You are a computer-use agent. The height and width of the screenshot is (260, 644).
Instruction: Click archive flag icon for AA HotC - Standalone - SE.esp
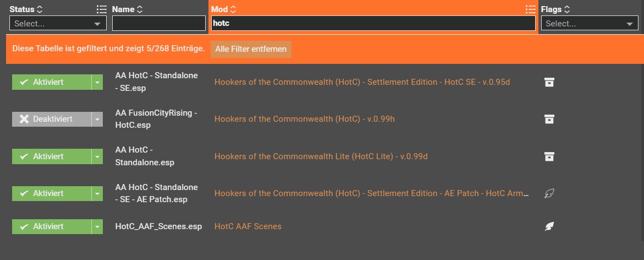coord(548,82)
